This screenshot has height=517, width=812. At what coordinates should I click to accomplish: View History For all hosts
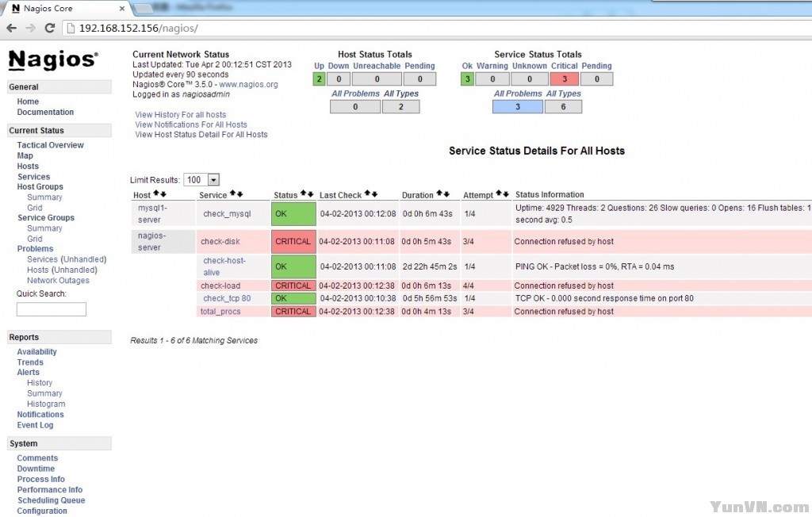[x=181, y=114]
